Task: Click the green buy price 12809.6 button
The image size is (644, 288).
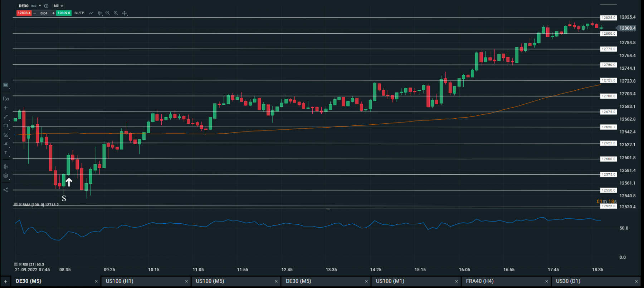Action: pyautogui.click(x=64, y=13)
